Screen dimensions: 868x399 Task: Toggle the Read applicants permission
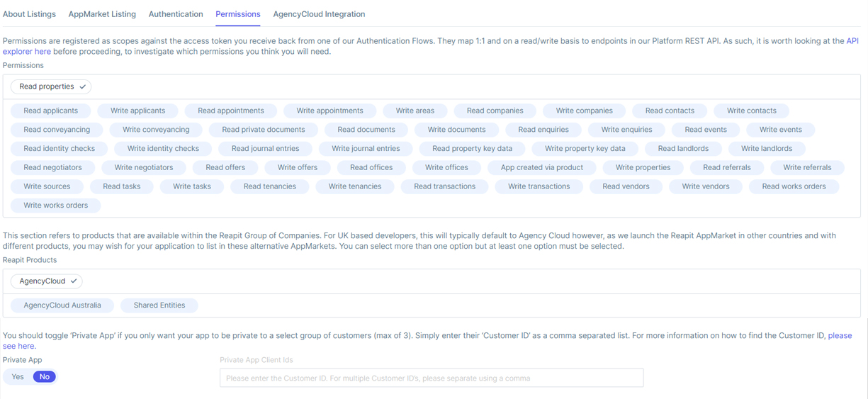click(50, 111)
